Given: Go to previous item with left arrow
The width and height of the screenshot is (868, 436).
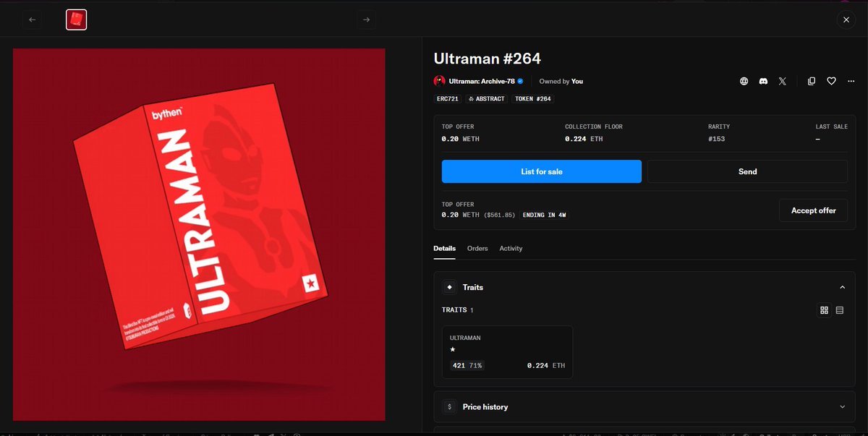Looking at the screenshot, I should pyautogui.click(x=32, y=20).
